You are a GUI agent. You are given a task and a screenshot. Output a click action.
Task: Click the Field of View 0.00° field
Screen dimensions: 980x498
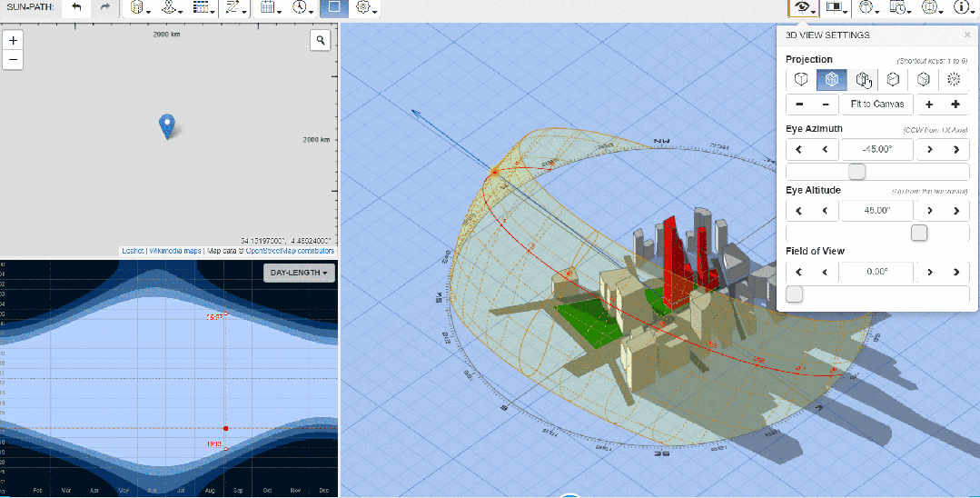point(876,272)
